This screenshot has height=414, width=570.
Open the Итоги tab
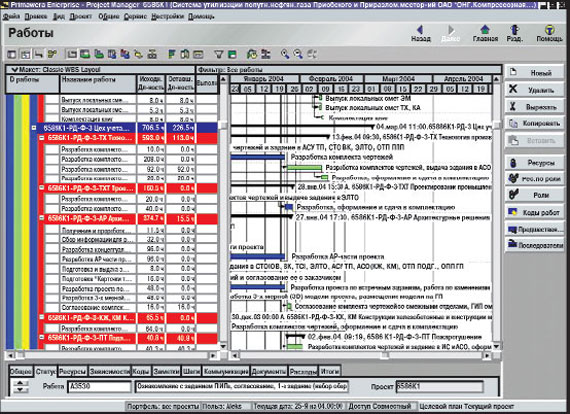tap(330, 371)
